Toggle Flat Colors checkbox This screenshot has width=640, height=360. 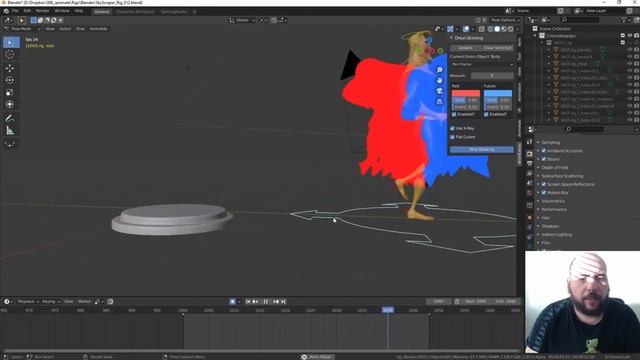tap(452, 137)
